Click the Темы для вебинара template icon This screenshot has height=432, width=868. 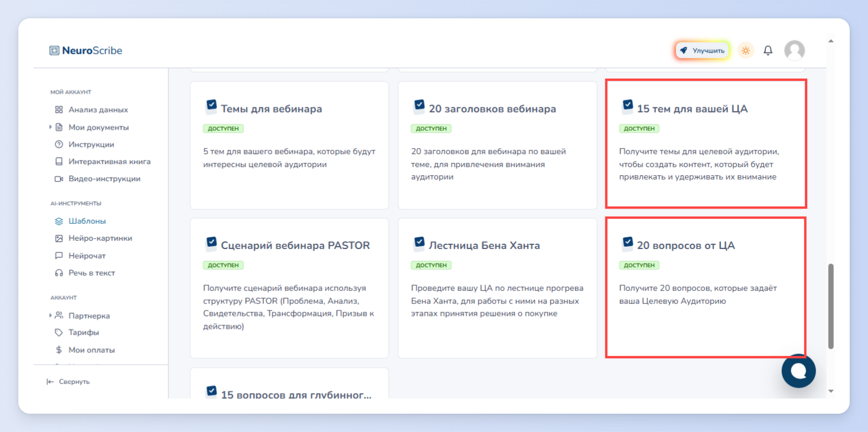point(211,106)
